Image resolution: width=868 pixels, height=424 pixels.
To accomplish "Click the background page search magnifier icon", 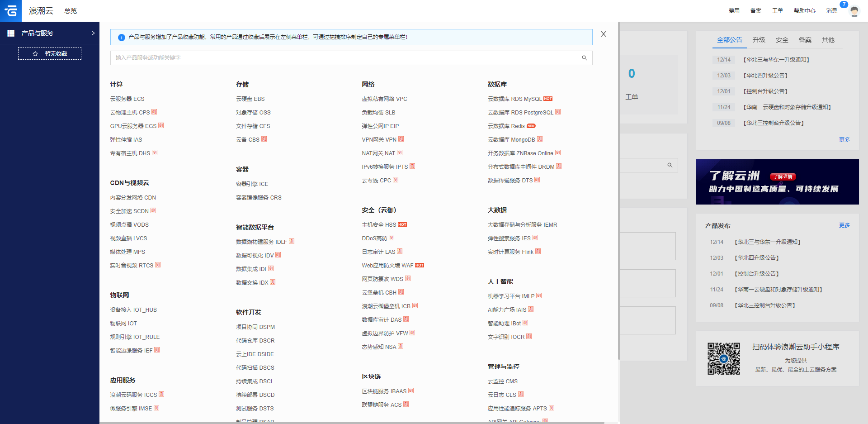I will click(x=670, y=165).
